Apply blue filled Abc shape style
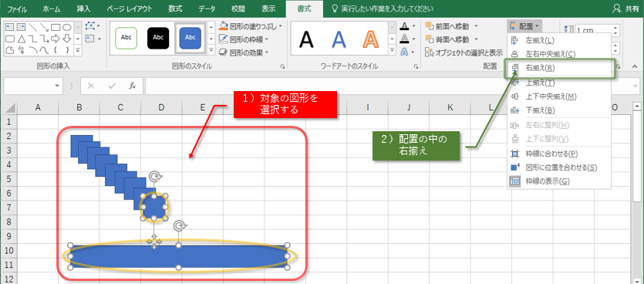This screenshot has height=284, width=644. [191, 38]
